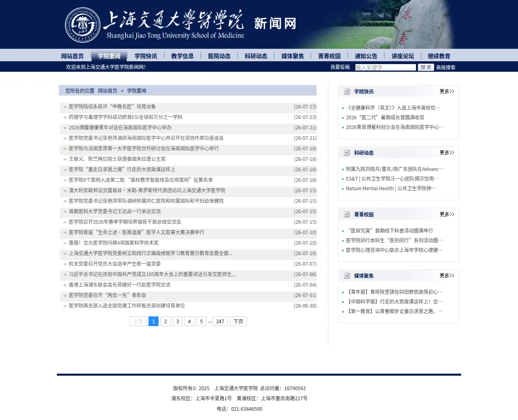Focus the keyword search input field
518x420 pixels.
tap(385, 67)
